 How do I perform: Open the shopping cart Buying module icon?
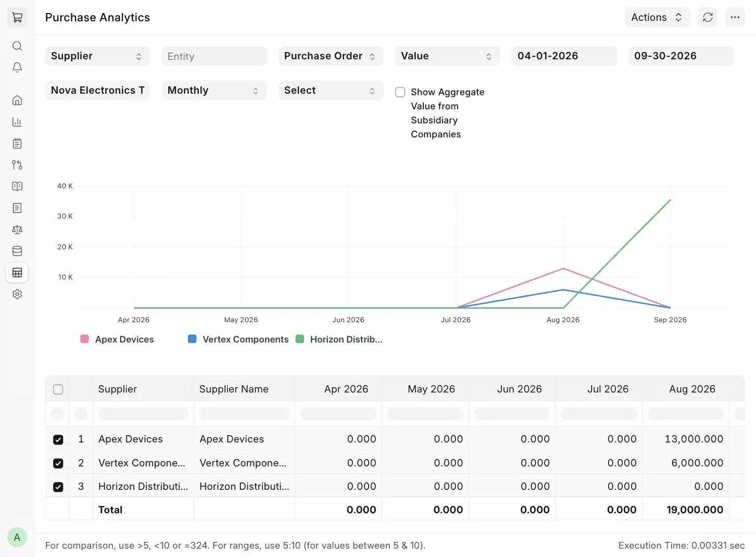(x=17, y=18)
